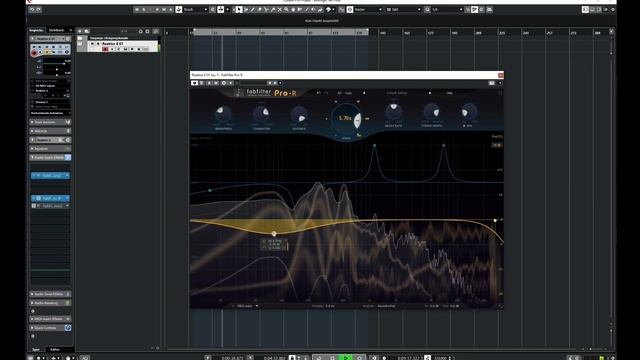Switch to the Sichtbarkeit tab
The width and height of the screenshot is (640, 360).
(x=56, y=30)
